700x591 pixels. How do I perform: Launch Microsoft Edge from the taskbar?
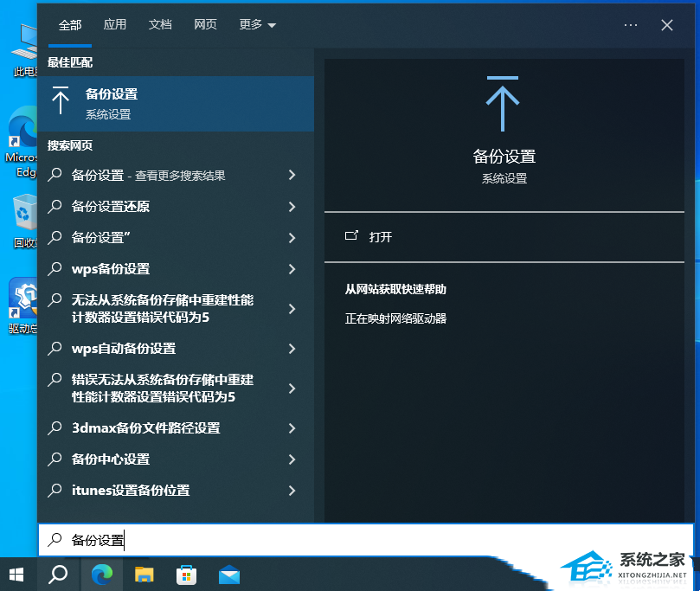click(x=101, y=574)
